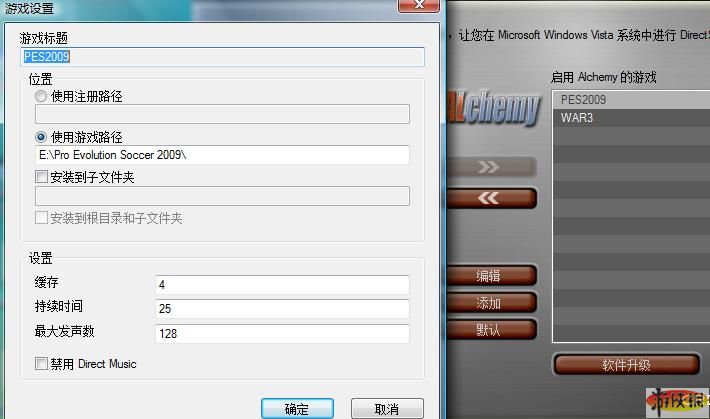Click the 游戏标题 field containing PES2009

pyautogui.click(x=222, y=57)
